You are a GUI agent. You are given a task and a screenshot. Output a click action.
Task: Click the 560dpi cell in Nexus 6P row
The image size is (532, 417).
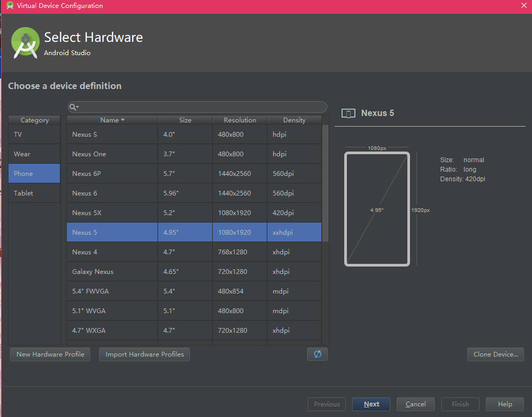click(x=294, y=174)
